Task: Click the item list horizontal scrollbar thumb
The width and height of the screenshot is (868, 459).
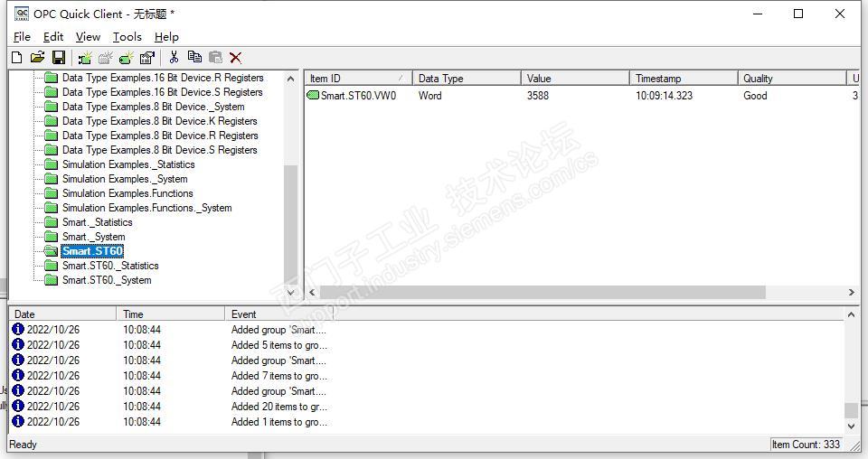Action: 543,292
